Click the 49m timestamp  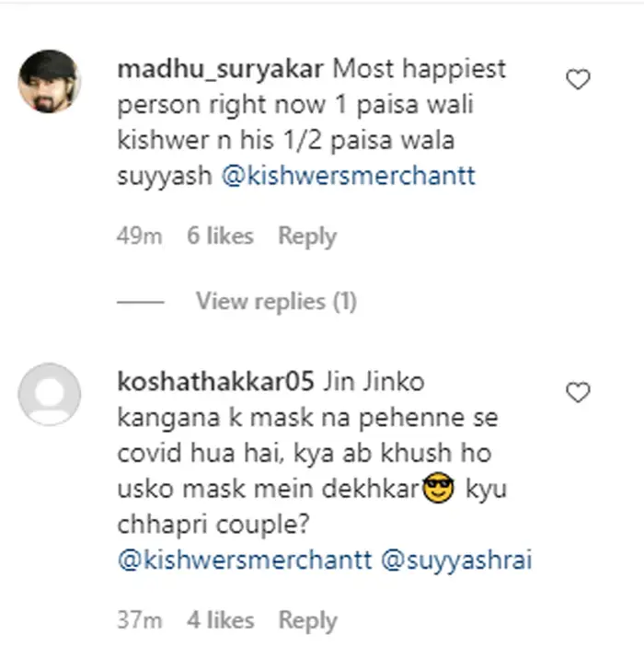[x=140, y=237]
